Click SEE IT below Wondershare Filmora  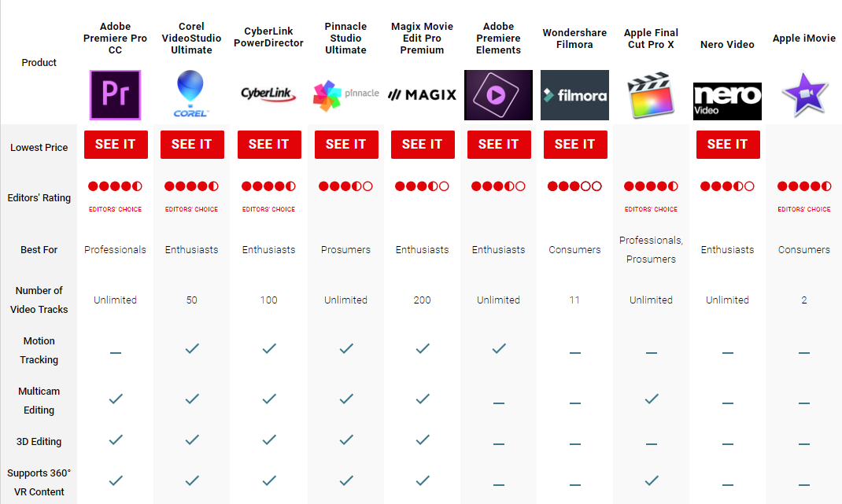(574, 144)
